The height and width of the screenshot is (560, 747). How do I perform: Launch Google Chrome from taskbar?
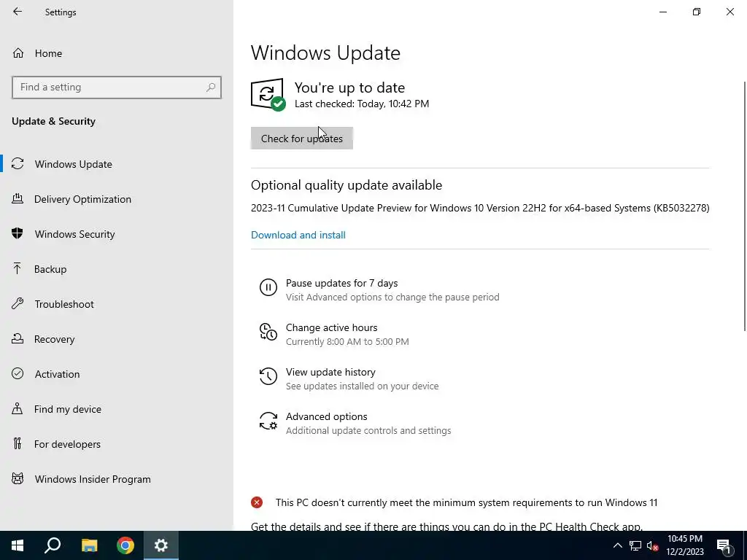[x=125, y=545]
